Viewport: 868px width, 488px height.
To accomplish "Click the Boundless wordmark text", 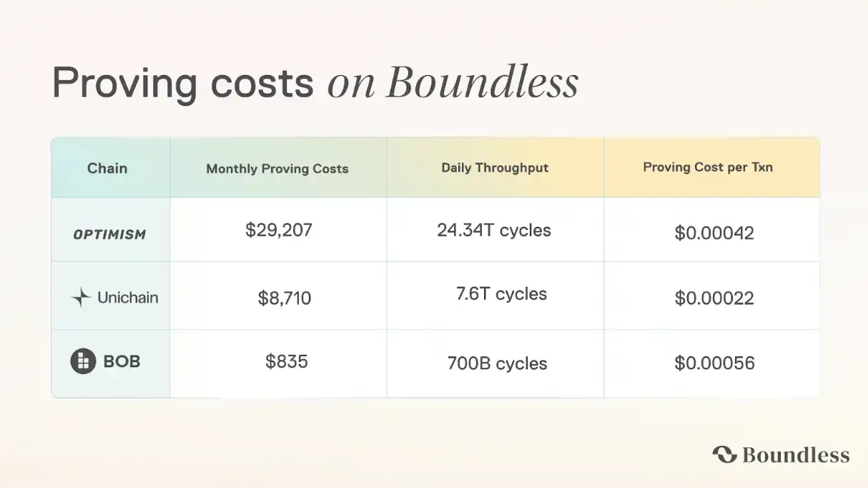I will click(796, 455).
